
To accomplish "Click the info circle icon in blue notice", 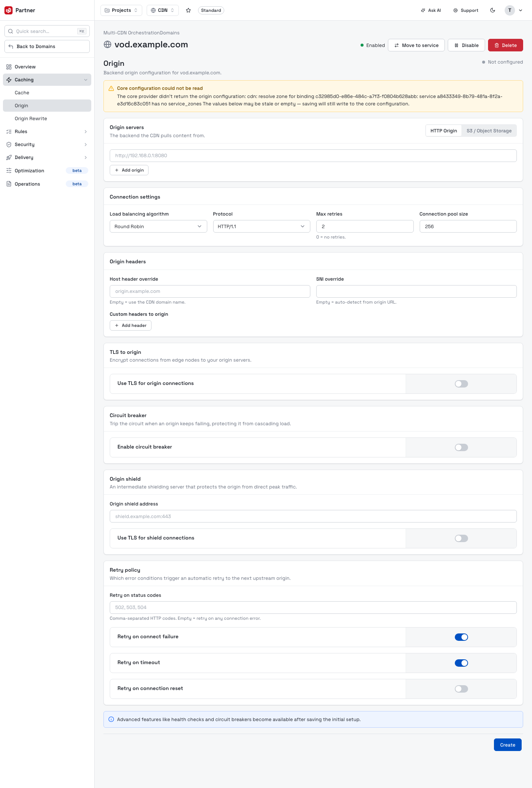I will pyautogui.click(x=111, y=719).
